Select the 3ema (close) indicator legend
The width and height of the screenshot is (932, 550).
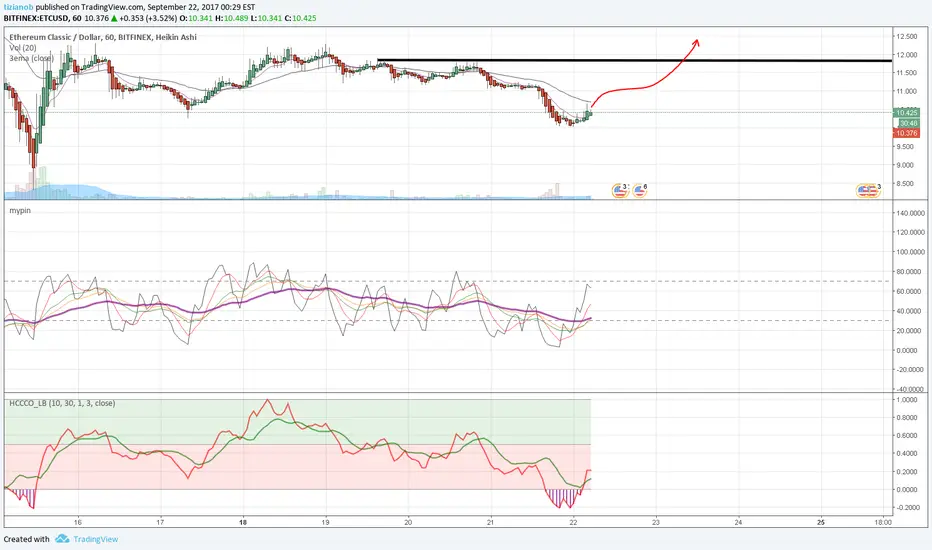coord(32,58)
